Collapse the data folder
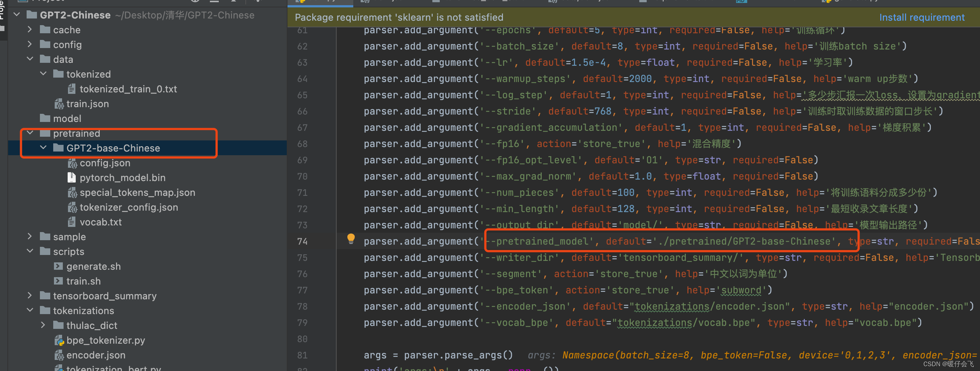 click(30, 59)
